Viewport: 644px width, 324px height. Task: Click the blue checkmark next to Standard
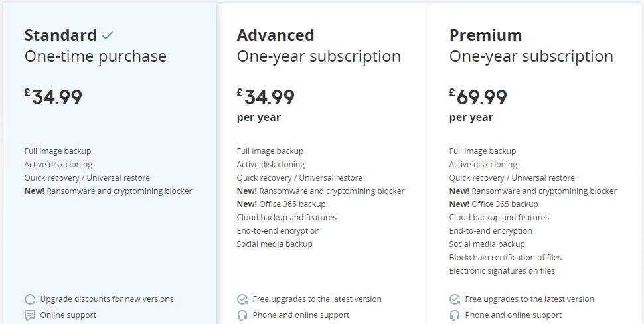tap(107, 36)
